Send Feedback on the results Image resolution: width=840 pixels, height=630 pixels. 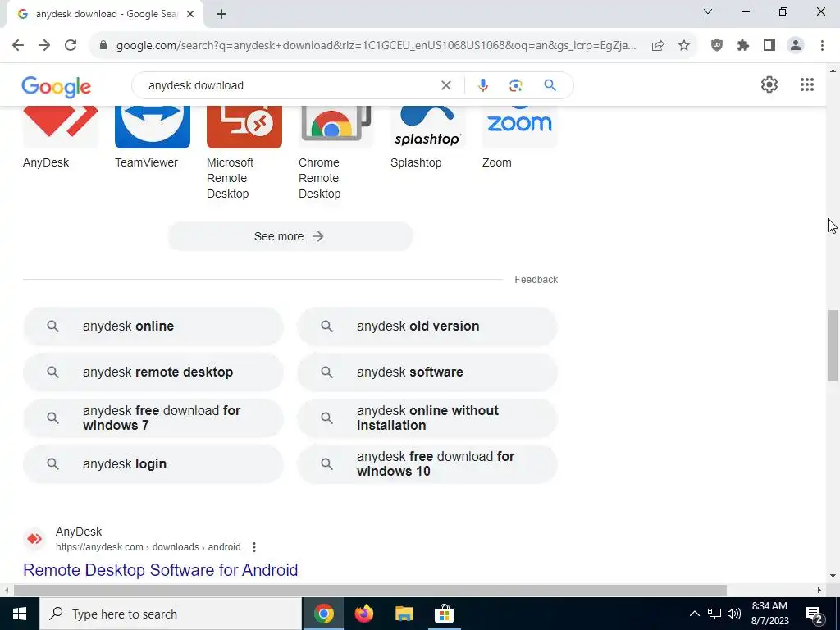point(536,280)
